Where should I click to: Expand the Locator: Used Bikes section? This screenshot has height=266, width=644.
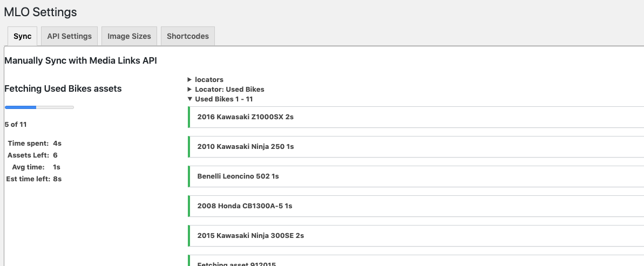190,90
